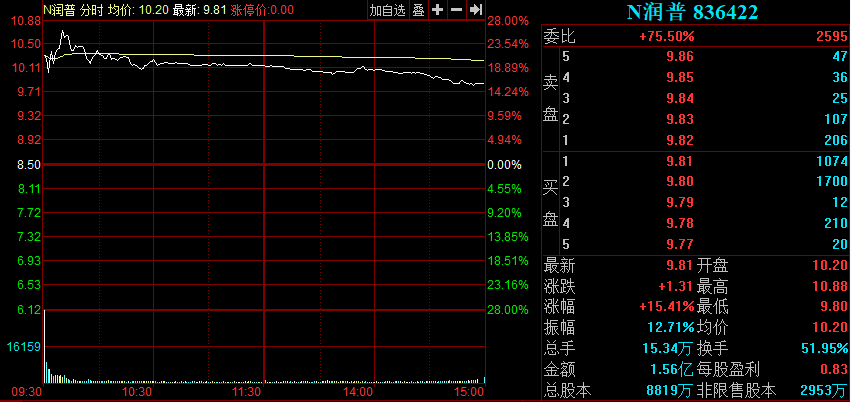851x402 pixels.
Task: Click the minus zoom-out icon
Action: 456,9
